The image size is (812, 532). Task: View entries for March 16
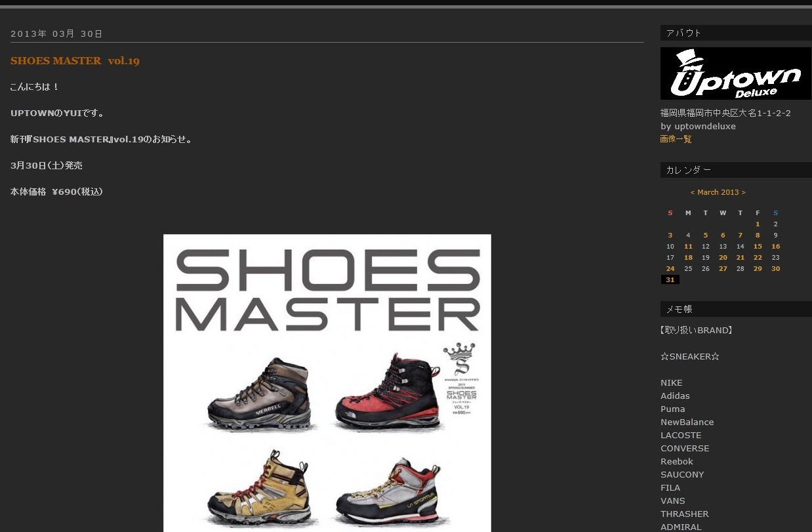coord(775,247)
